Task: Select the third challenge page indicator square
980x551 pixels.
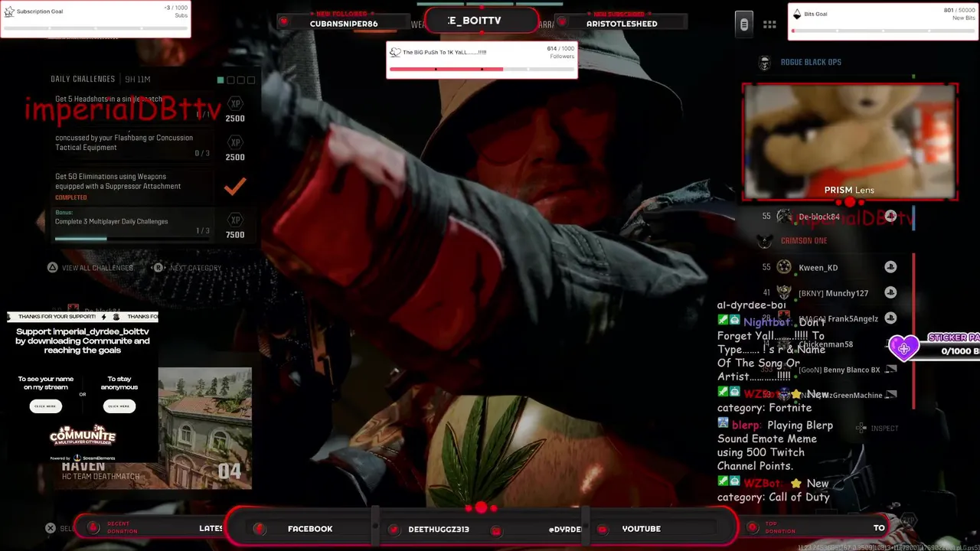Action: pyautogui.click(x=240, y=80)
